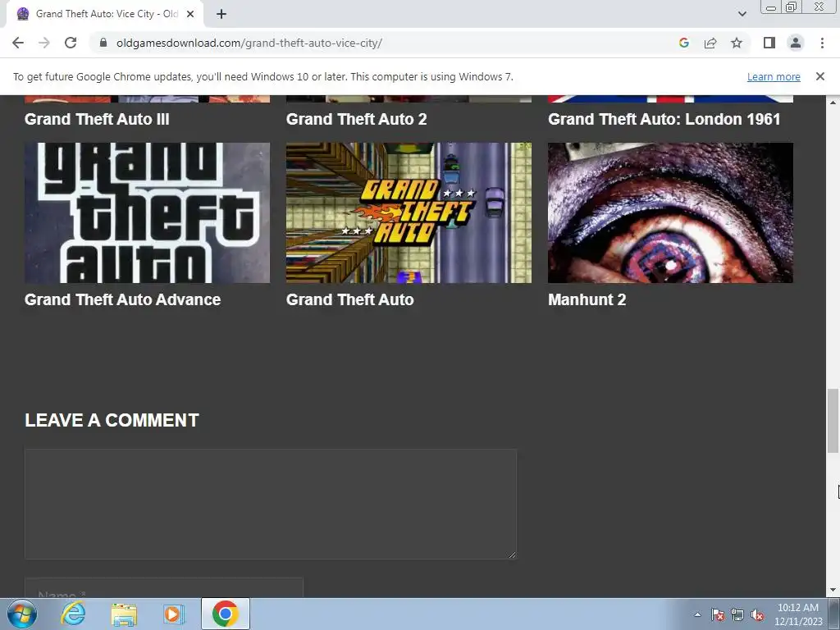
Task: Click the Grand Theft Auto title link
Action: coord(349,299)
